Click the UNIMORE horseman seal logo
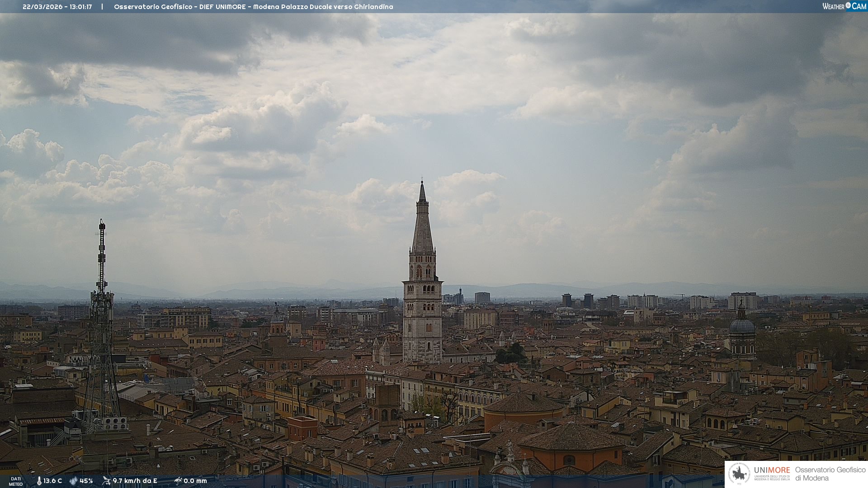Screen dimensions: 868x488 pyautogui.click(x=739, y=474)
